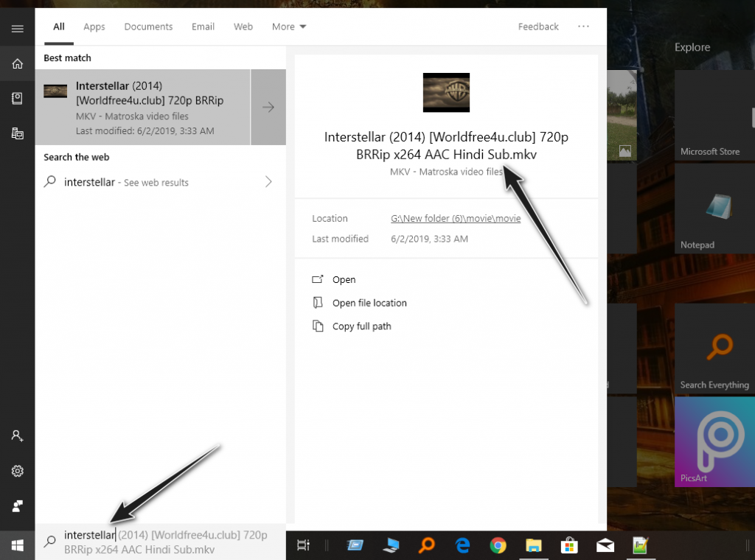Select the Interstellar (2014) best match result
The height and width of the screenshot is (560, 755).
coord(142,107)
